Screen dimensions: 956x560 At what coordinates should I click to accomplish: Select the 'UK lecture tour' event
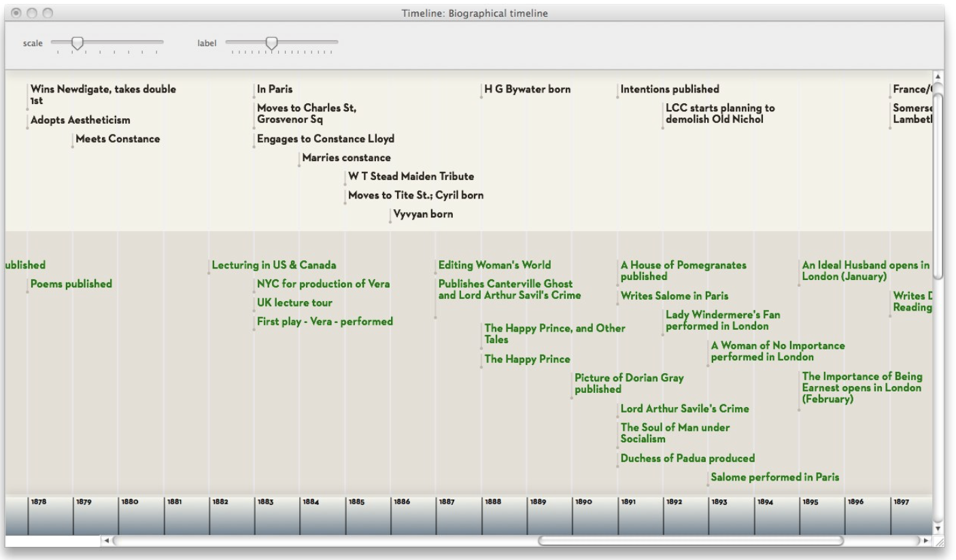[294, 303]
